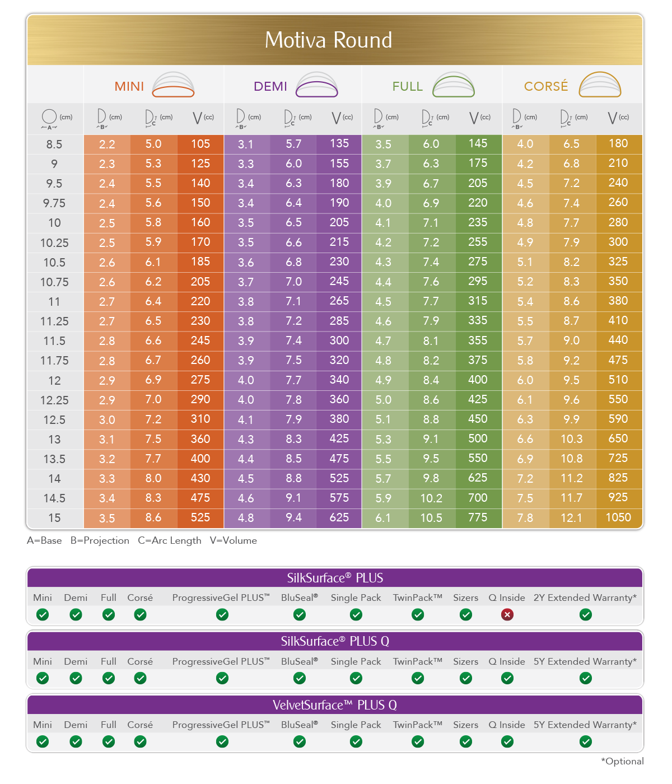Toggle Q Inside checkmark in VelvetSurface PLUS Q
Screen dimensions: 672x784
click(x=507, y=742)
